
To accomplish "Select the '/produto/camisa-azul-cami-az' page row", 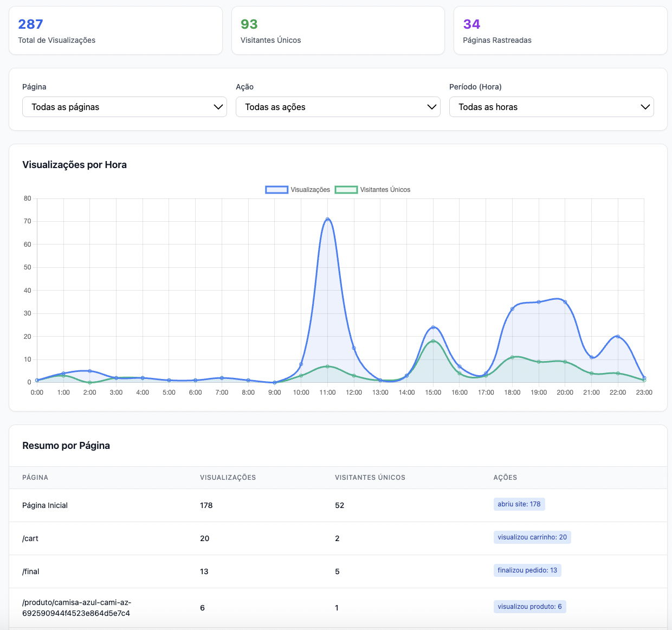I will point(338,608).
